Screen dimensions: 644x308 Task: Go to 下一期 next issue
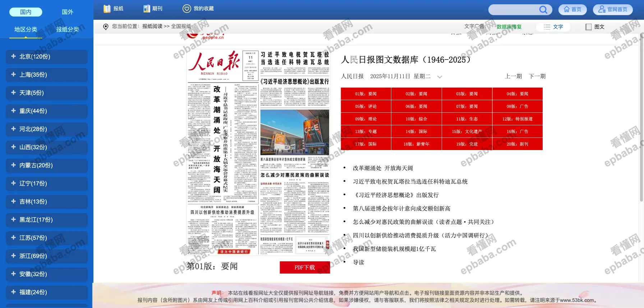pos(537,76)
